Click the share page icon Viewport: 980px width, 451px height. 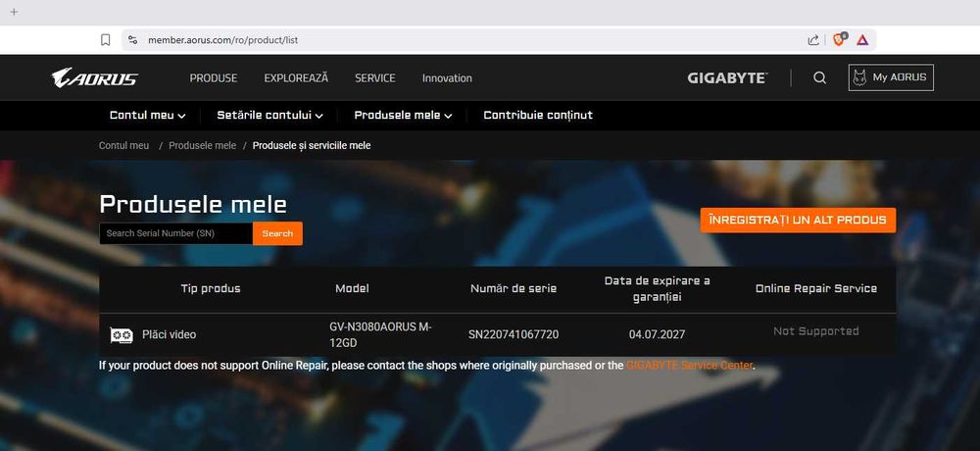point(813,40)
